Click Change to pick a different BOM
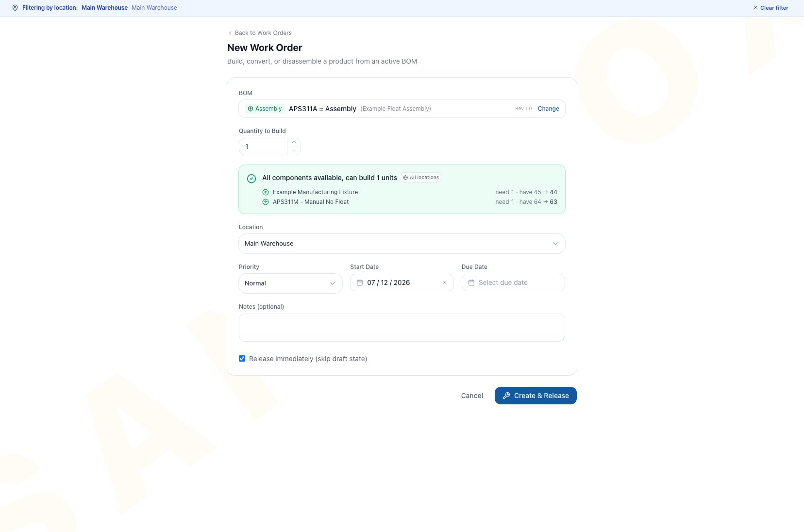Image resolution: width=804 pixels, height=532 pixels. pyautogui.click(x=548, y=109)
